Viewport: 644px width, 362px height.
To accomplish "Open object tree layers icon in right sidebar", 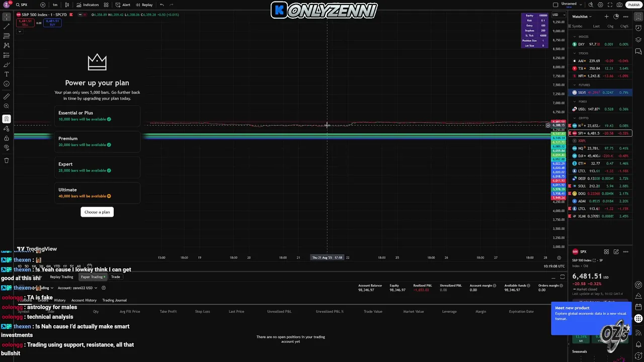I will tap(638, 40).
